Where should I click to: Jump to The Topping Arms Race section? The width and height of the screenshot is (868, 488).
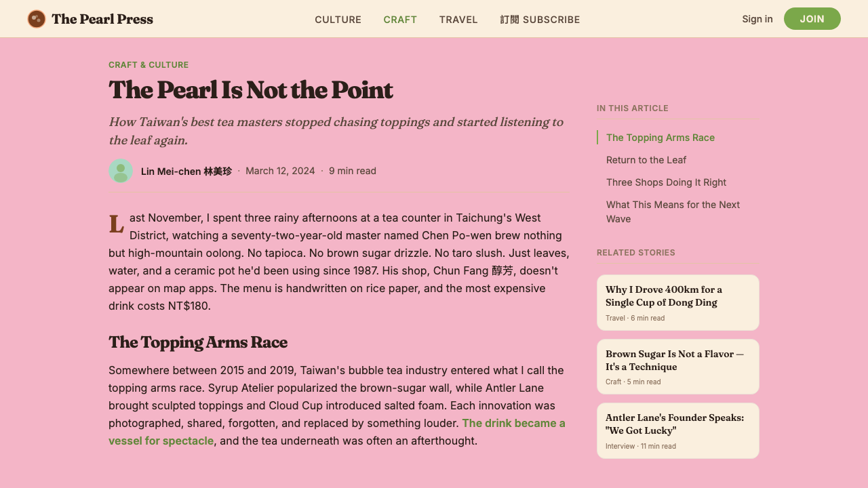(x=660, y=138)
